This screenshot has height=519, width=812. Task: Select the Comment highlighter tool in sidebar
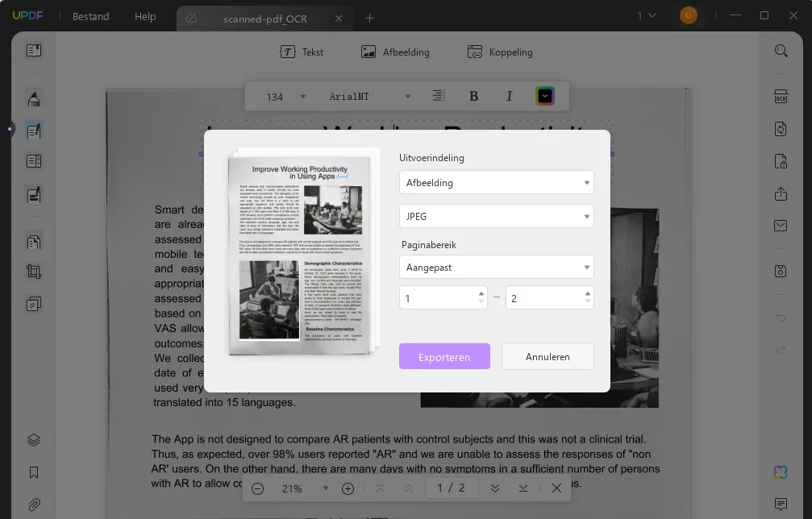[34, 98]
